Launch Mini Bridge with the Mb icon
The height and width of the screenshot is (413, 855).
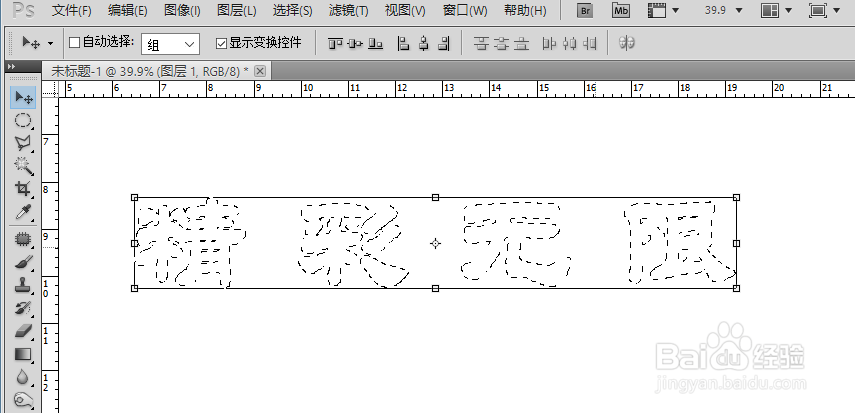point(621,10)
